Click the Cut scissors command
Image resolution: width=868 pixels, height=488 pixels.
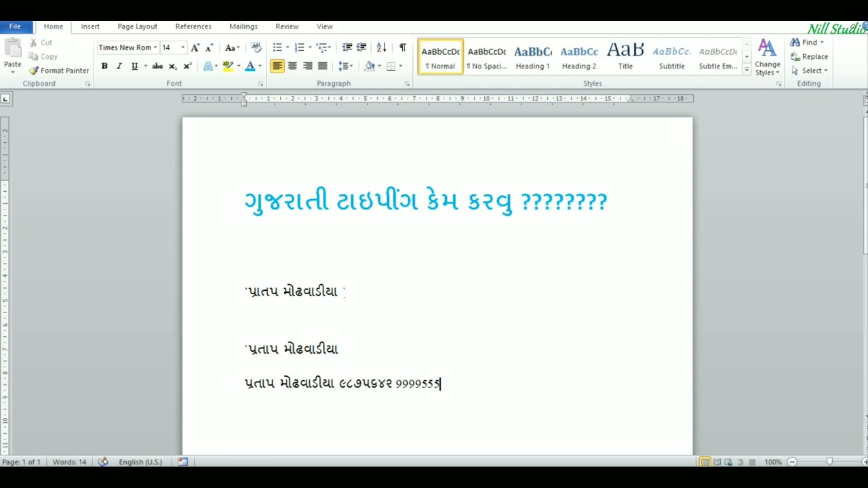[x=40, y=43]
